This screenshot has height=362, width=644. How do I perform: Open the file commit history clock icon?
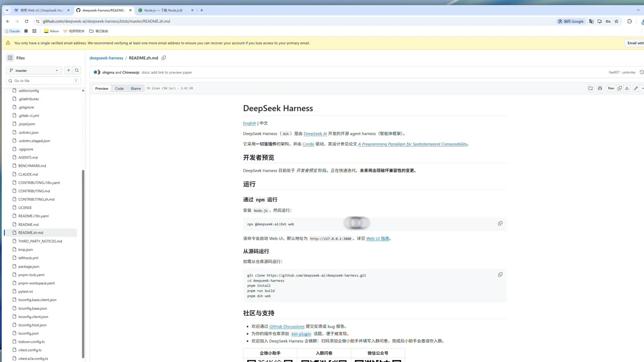pyautogui.click(x=642, y=72)
